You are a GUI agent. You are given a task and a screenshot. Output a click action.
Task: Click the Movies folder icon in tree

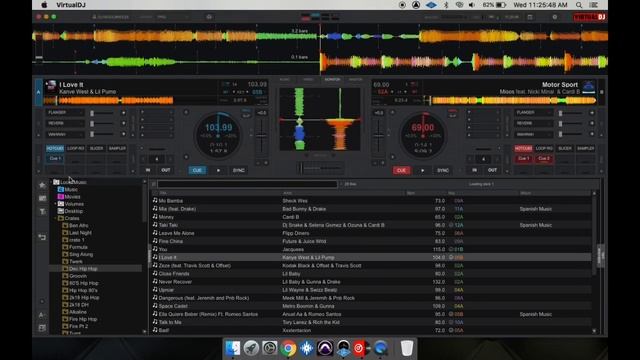(60, 197)
